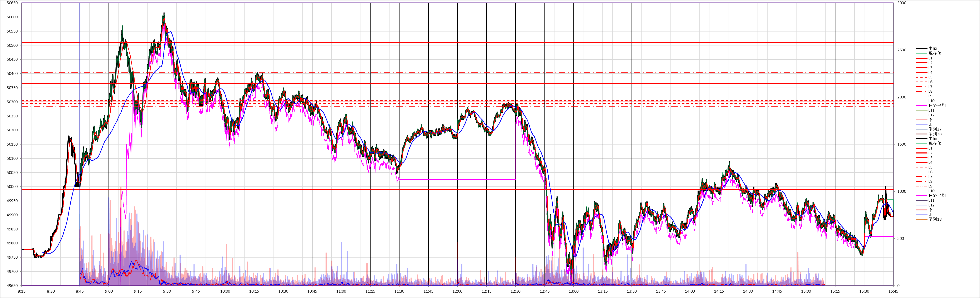Click the 11:00 time axis label

[341, 292]
